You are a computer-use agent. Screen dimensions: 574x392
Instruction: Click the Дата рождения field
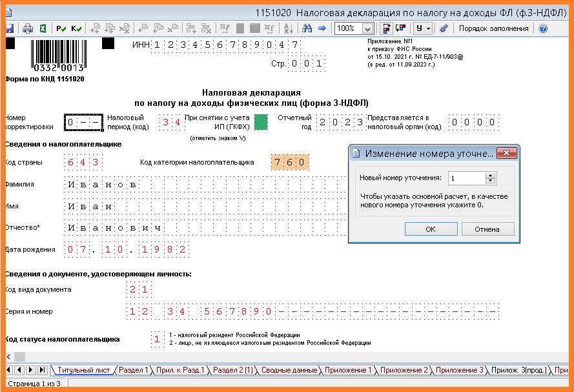pyautogui.click(x=127, y=250)
